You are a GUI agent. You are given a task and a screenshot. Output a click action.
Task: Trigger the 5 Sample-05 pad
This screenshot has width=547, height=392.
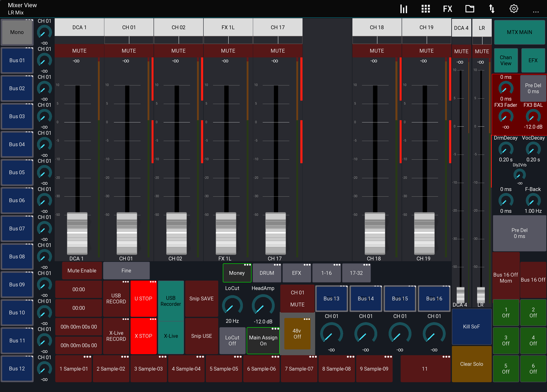click(224, 369)
